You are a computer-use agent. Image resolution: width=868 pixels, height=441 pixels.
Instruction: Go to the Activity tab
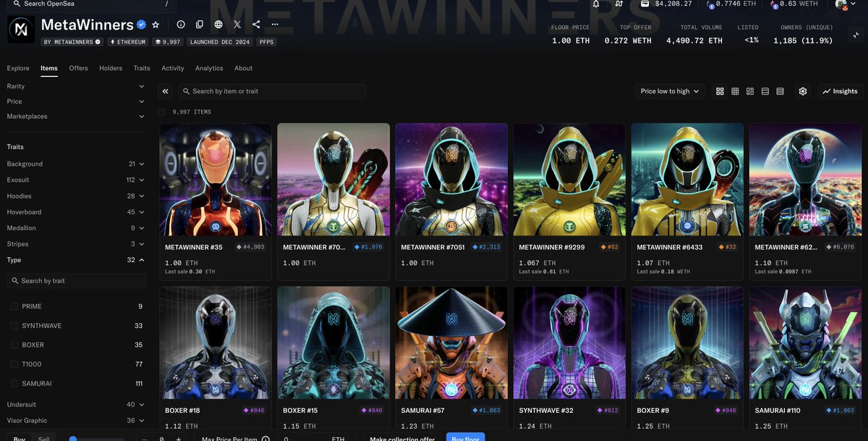173,68
